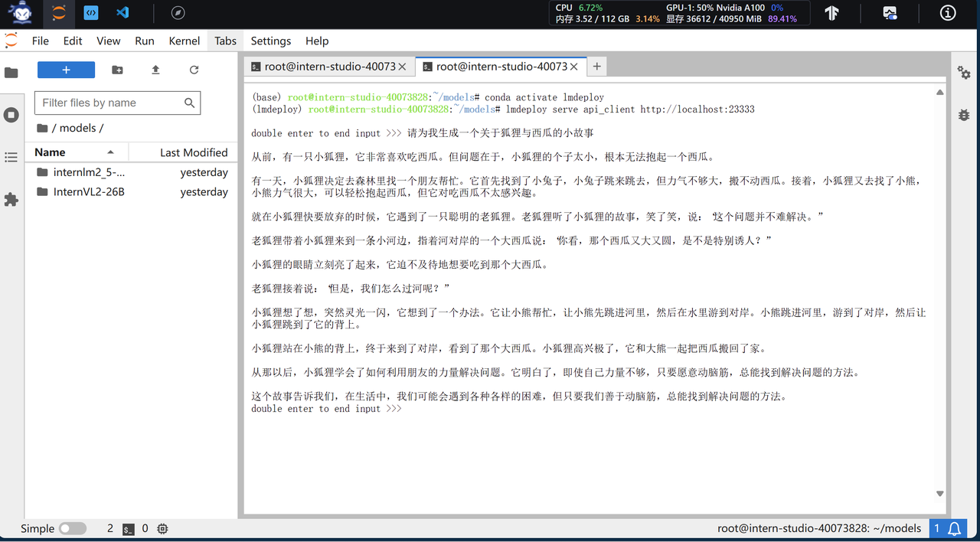This screenshot has width=980, height=542.
Task: Open the blue terminal icon in top bar
Action: click(x=91, y=13)
